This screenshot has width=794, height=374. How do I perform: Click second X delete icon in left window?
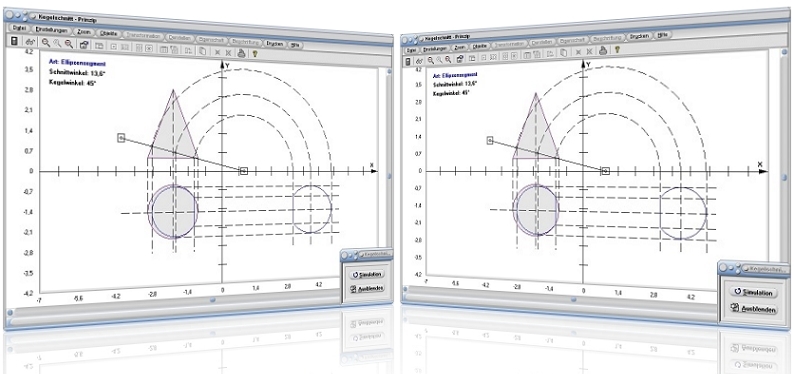click(x=228, y=52)
